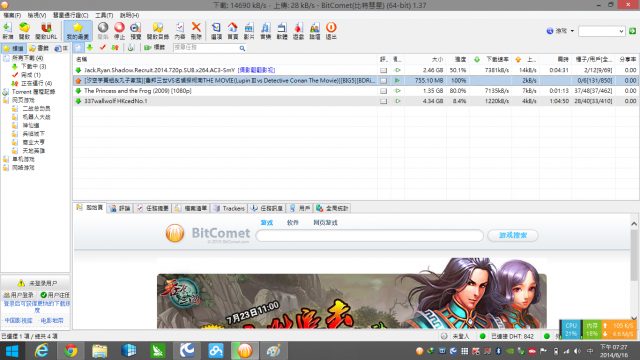640x360 pixels.
Task: Click the 游戏搜索 search button
Action: pyautogui.click(x=513, y=236)
